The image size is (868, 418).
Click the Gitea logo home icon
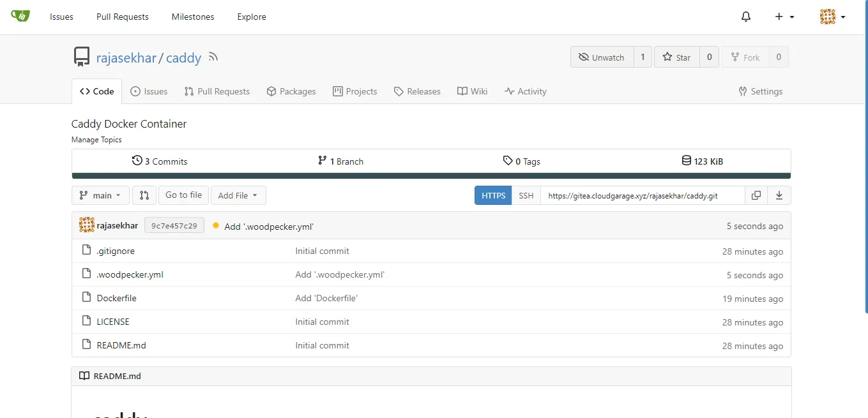point(20,15)
